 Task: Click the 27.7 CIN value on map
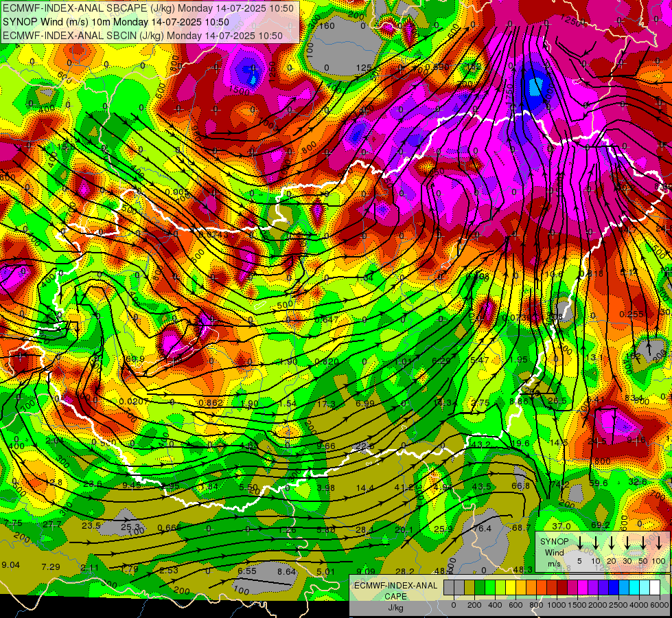coord(52,525)
